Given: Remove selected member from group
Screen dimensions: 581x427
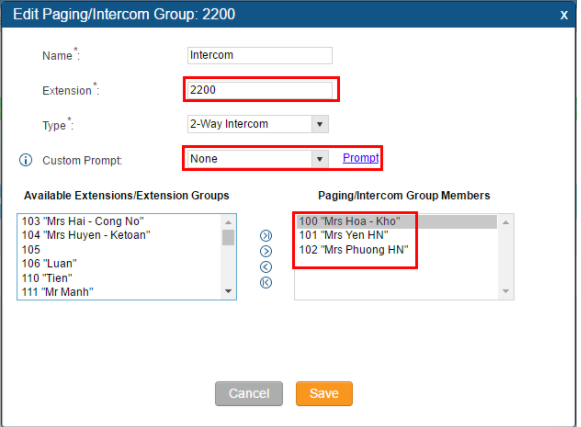Looking at the screenshot, I should point(266,267).
